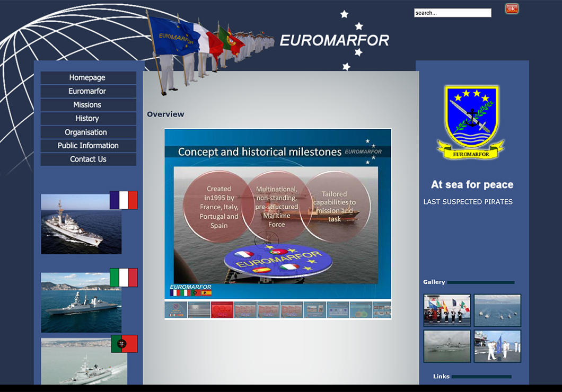Click the Gallery section heading

tap(434, 282)
